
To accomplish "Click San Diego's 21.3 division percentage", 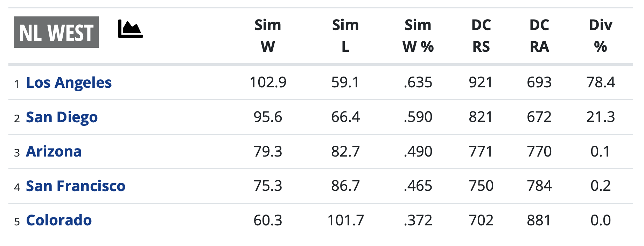I will pos(601,117).
